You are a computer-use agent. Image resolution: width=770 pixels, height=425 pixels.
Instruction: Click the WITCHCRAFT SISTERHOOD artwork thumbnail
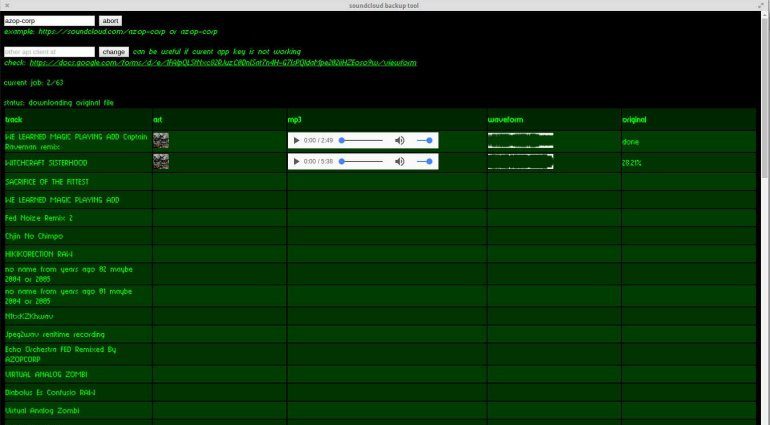point(160,161)
